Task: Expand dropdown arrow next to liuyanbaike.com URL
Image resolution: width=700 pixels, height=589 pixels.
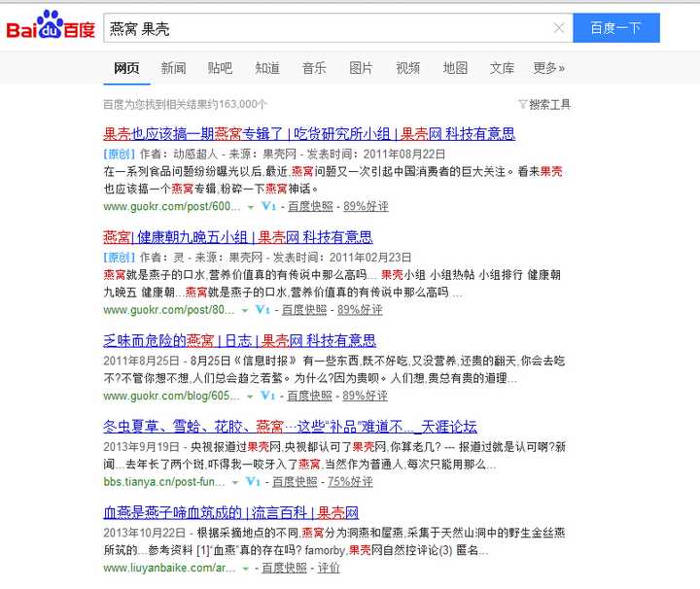Action: (x=245, y=569)
